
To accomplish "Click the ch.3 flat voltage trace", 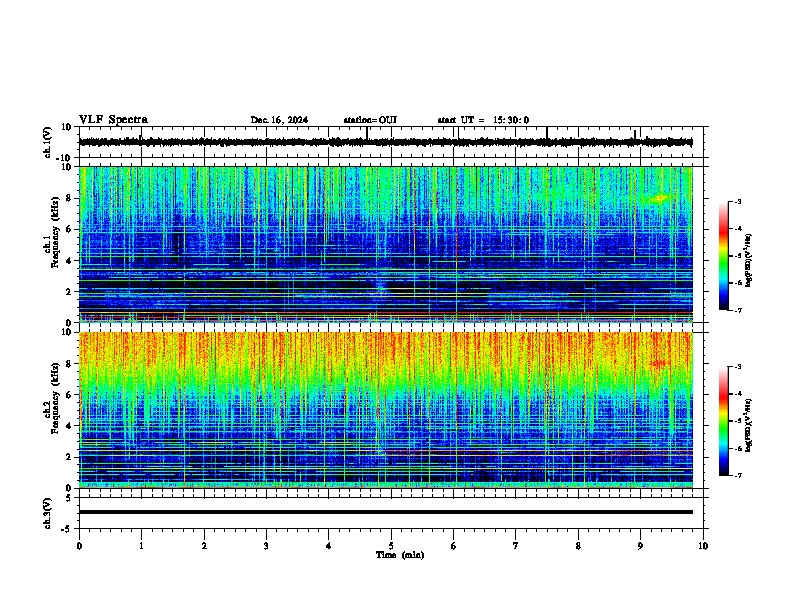I will (386, 512).
